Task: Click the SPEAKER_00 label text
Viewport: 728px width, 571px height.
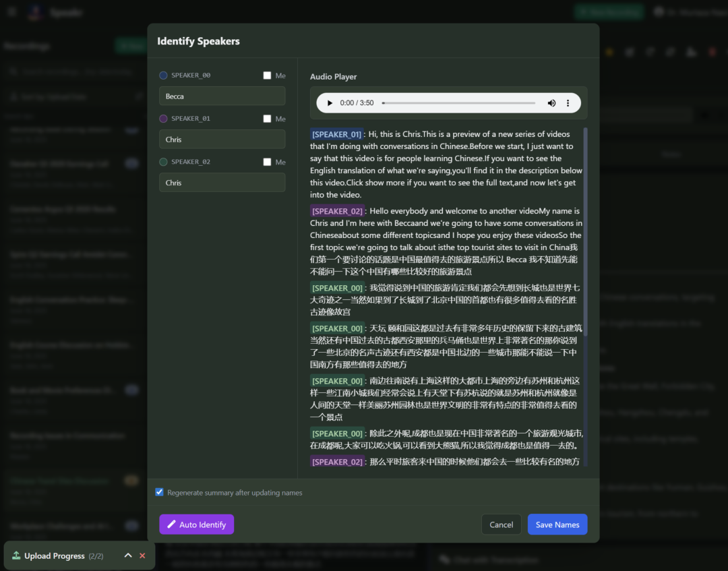Action: tap(190, 76)
